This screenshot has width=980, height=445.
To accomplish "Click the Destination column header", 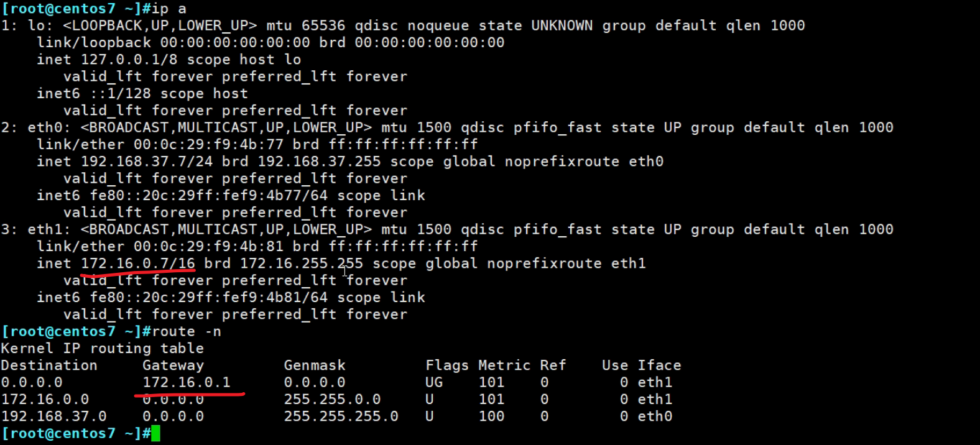I will click(x=49, y=365).
